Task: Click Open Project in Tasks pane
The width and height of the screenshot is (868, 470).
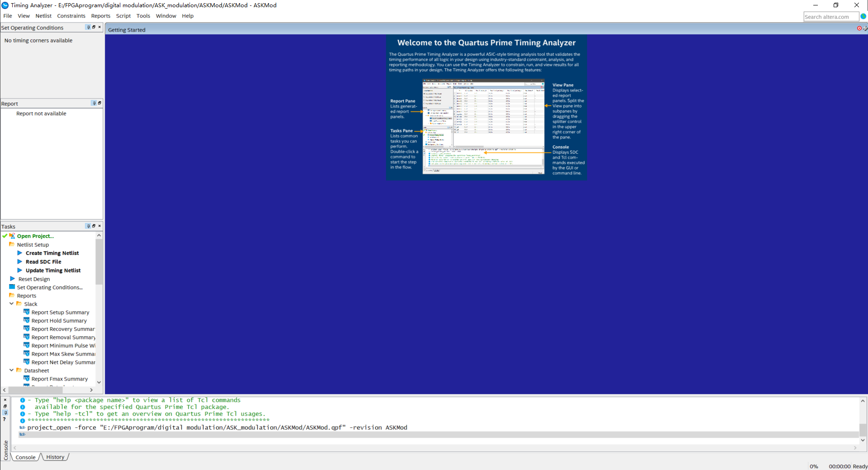Action: (x=35, y=236)
